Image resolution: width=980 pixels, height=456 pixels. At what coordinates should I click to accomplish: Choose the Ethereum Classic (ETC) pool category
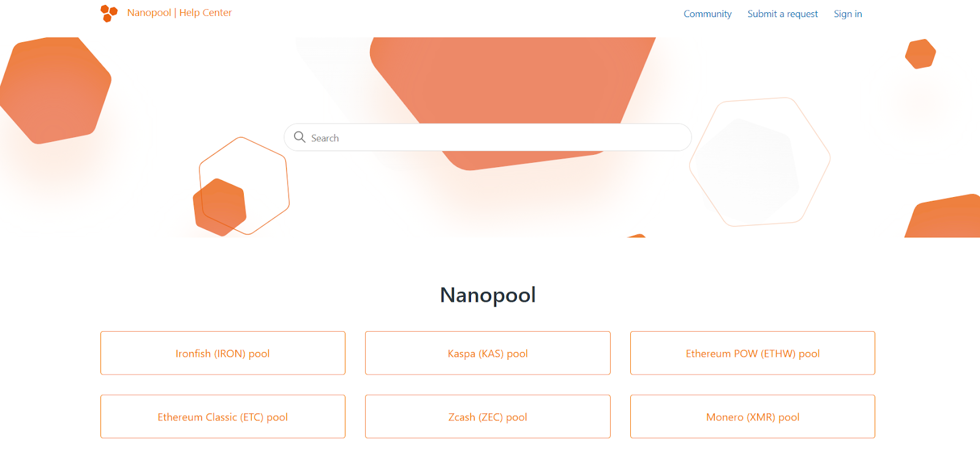pyautogui.click(x=223, y=417)
